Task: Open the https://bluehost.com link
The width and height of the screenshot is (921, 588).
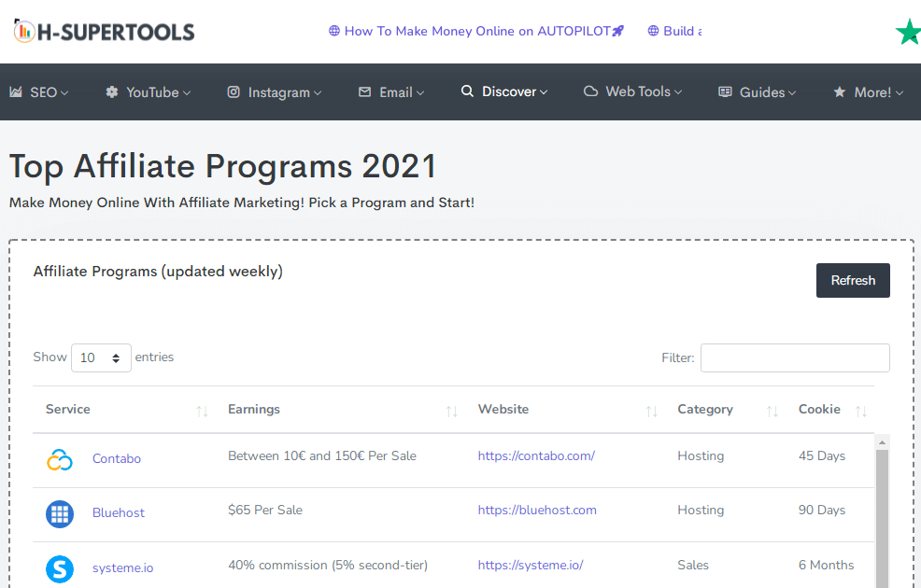Action: (537, 511)
